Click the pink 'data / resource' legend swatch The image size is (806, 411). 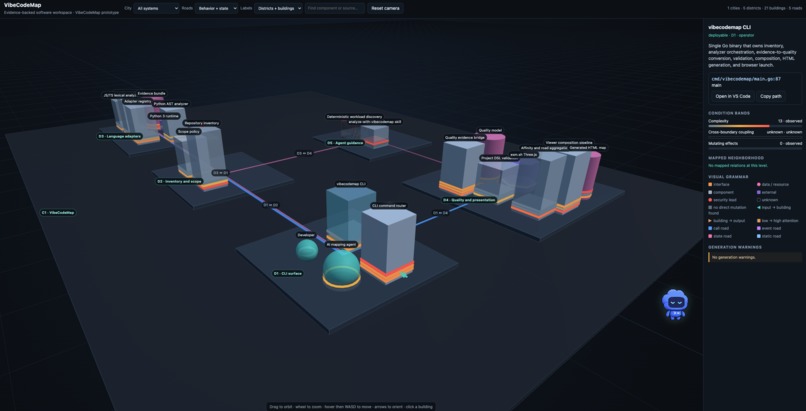coord(758,184)
